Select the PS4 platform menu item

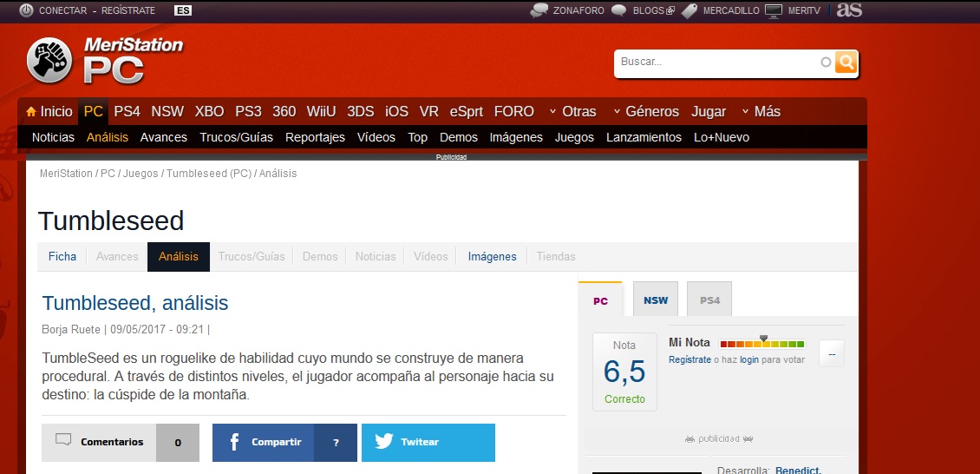coord(127,112)
